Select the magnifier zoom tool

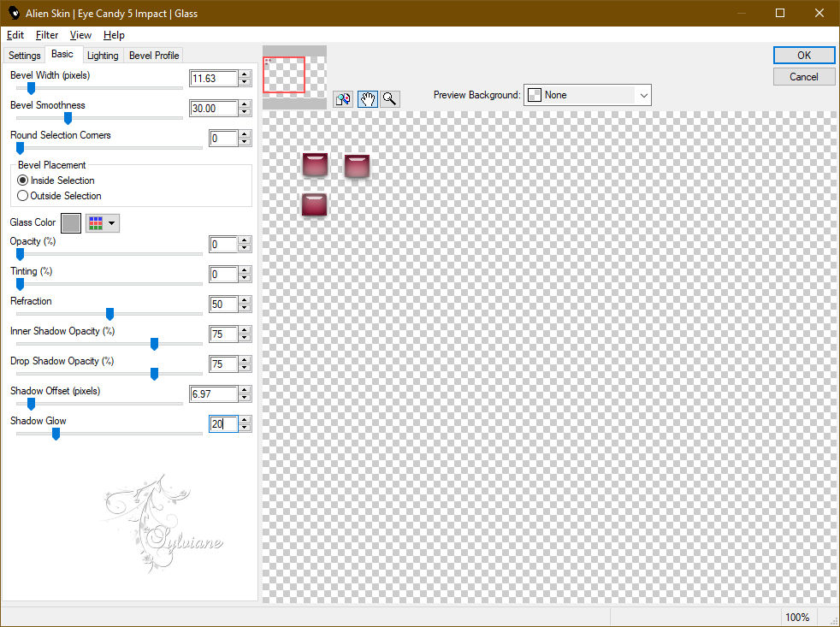click(390, 98)
